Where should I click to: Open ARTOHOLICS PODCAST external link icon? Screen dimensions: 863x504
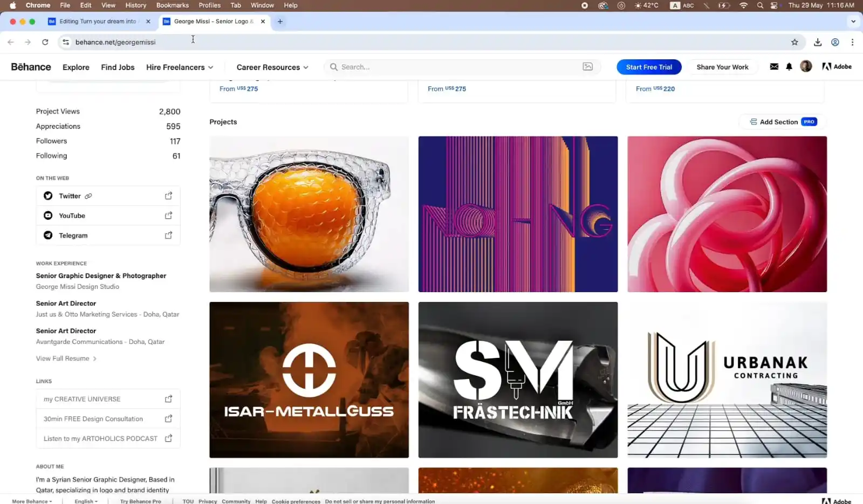[x=168, y=439]
